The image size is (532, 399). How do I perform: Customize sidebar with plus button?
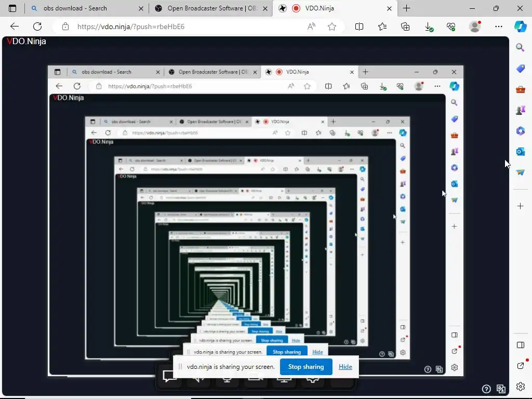click(520, 206)
